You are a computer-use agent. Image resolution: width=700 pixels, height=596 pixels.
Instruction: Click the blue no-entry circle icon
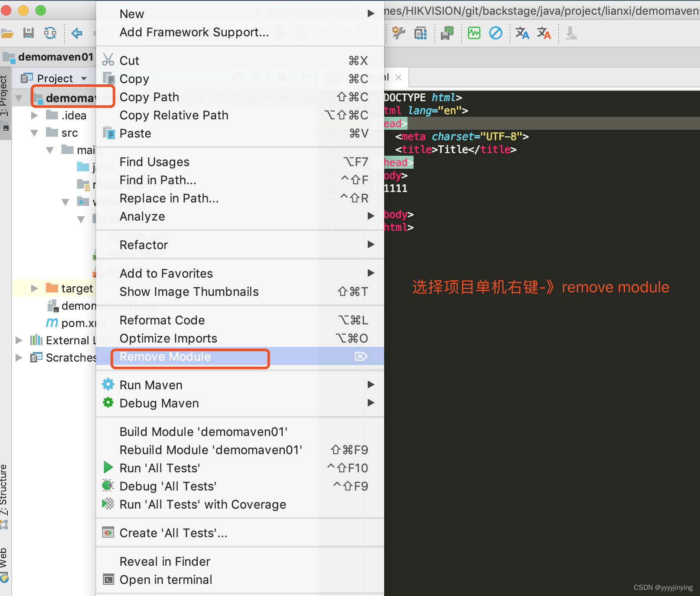point(496,33)
